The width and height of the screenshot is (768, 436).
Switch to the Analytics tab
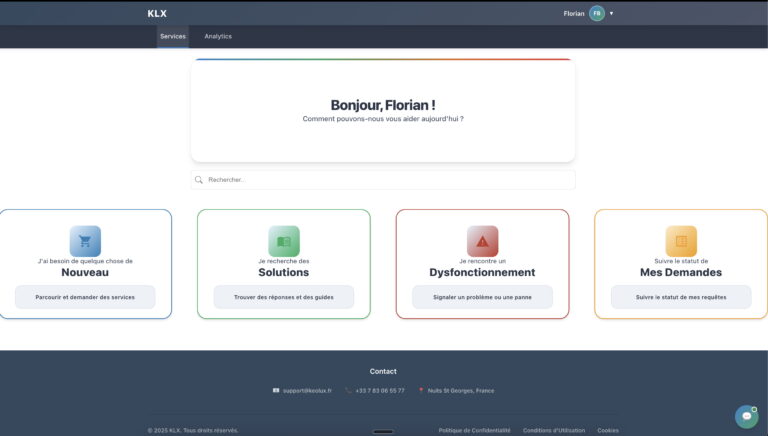pyautogui.click(x=218, y=36)
